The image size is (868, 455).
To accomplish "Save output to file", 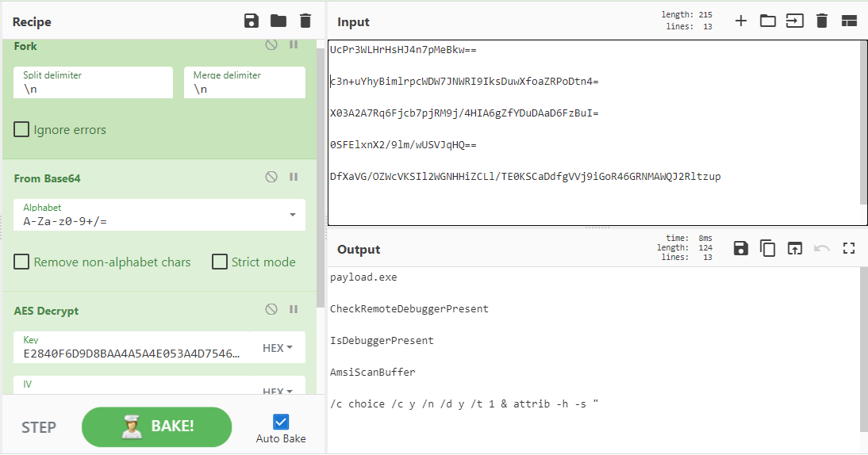I will tap(740, 249).
